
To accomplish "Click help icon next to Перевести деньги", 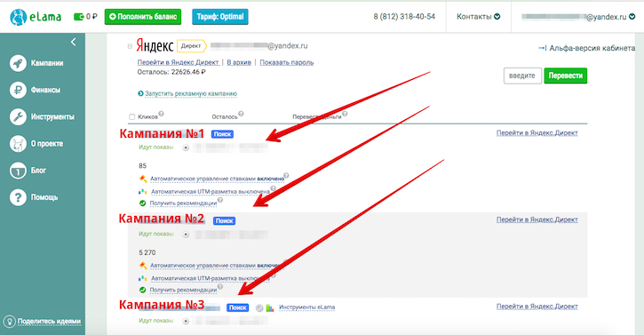I will 345,114.
